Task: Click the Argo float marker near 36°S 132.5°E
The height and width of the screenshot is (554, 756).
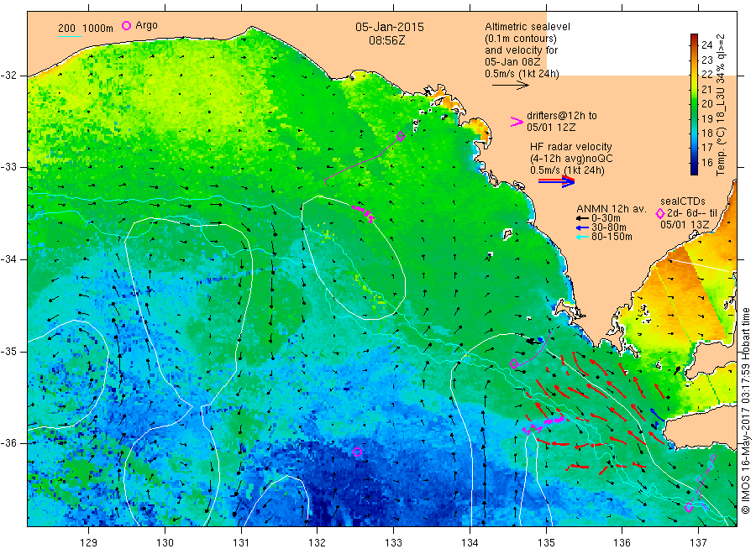Action: (x=357, y=452)
